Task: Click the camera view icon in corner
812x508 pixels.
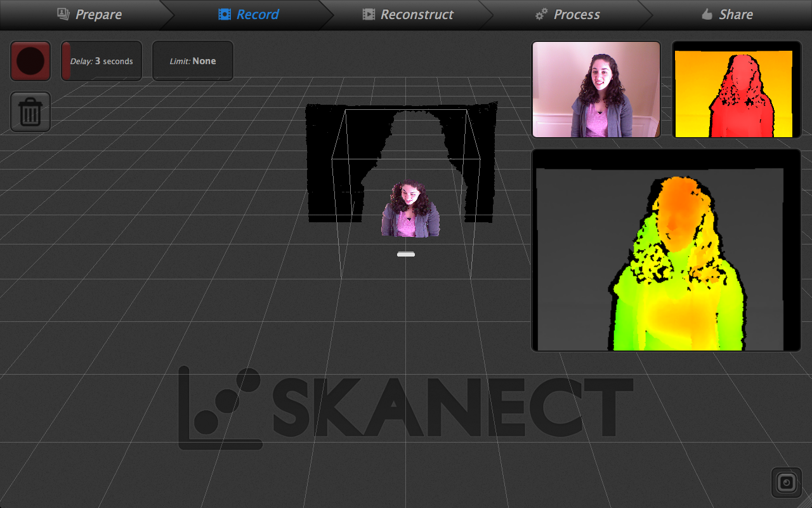Action: pos(787,483)
